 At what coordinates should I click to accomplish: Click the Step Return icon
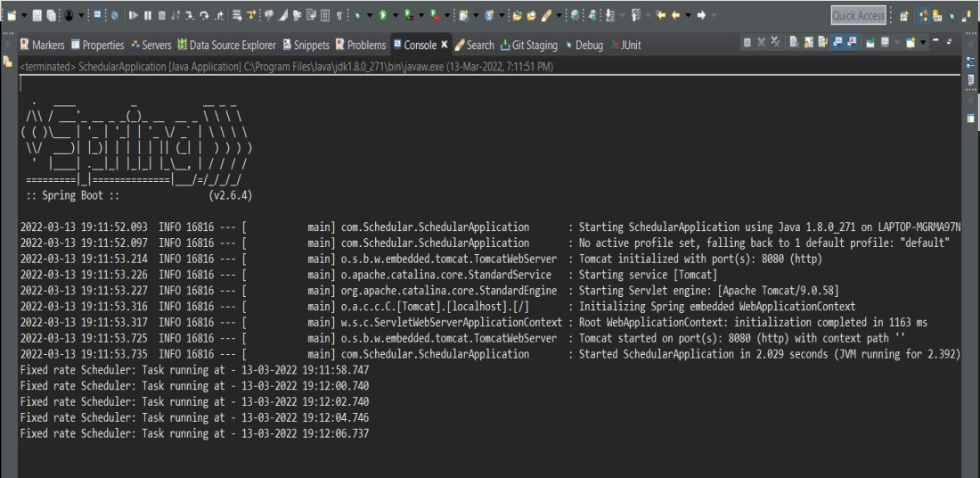pos(219,15)
